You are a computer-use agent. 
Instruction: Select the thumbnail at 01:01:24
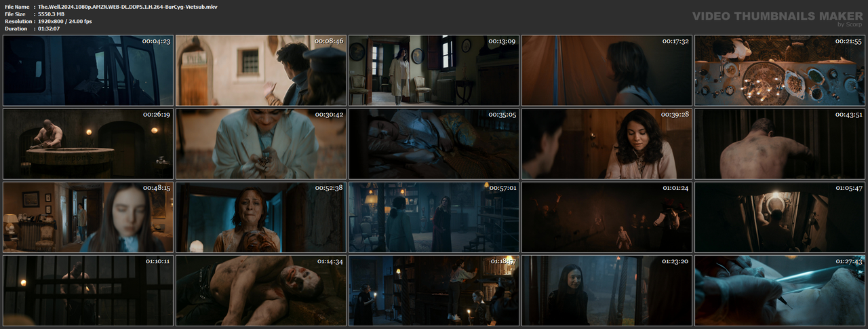point(607,217)
